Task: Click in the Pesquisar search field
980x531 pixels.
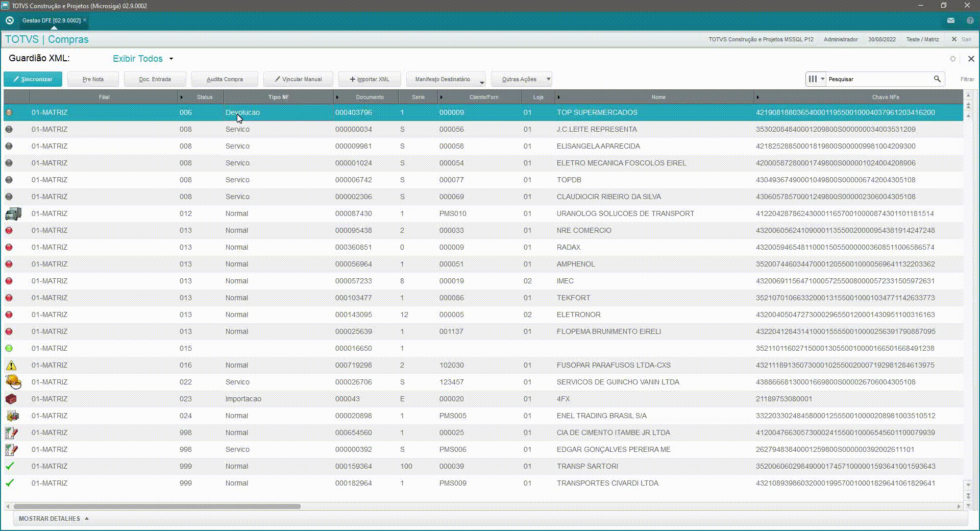Action: [x=879, y=79]
